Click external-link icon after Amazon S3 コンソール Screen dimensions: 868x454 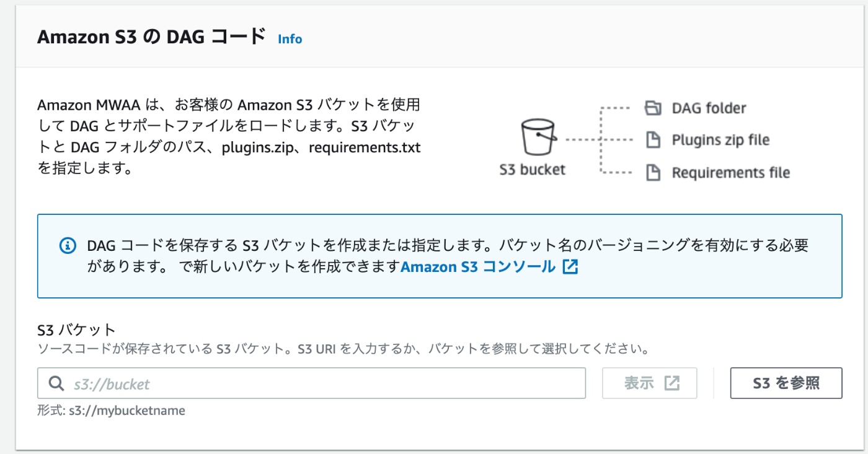pyautogui.click(x=570, y=267)
